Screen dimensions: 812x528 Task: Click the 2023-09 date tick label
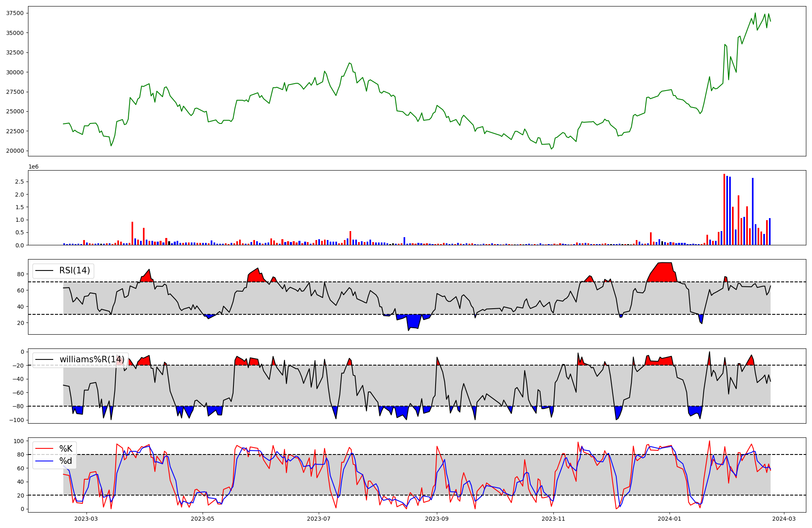click(437, 519)
